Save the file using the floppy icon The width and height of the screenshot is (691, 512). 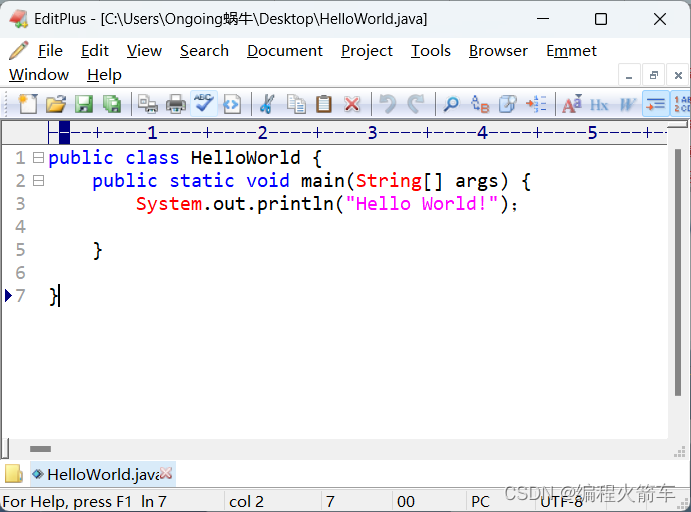click(84, 104)
